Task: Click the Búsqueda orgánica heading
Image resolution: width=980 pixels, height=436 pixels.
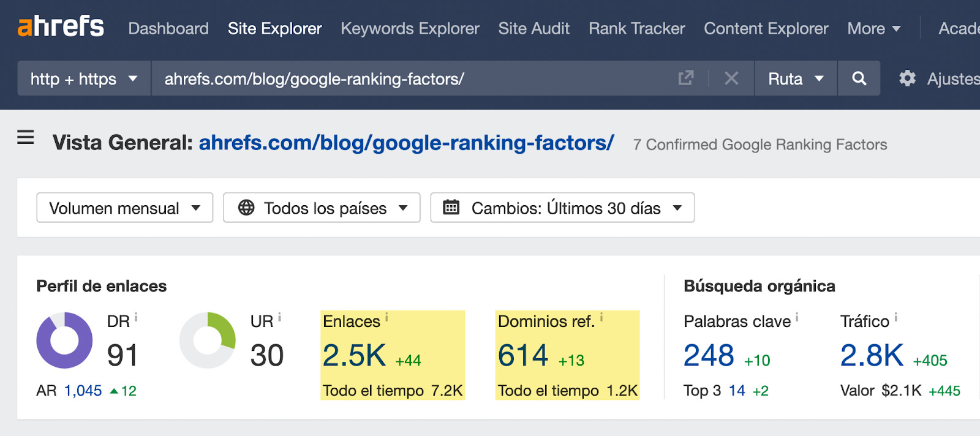Action: (x=759, y=286)
